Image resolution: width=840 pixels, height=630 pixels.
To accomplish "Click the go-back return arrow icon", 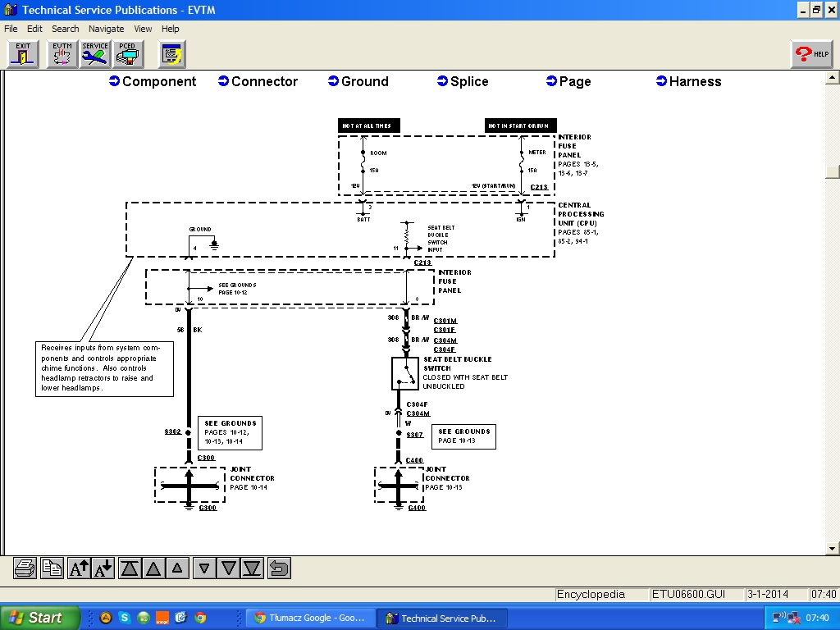I will pyautogui.click(x=279, y=568).
